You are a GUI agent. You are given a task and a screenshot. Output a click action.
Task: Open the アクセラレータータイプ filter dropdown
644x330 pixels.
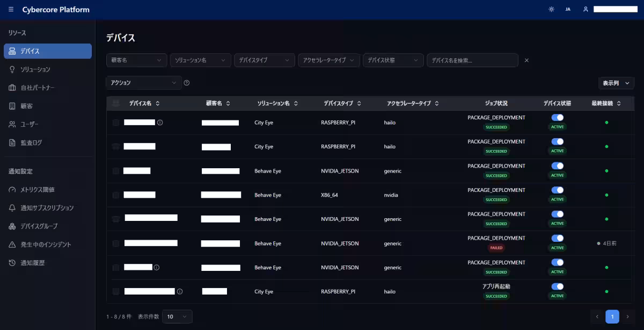point(329,60)
